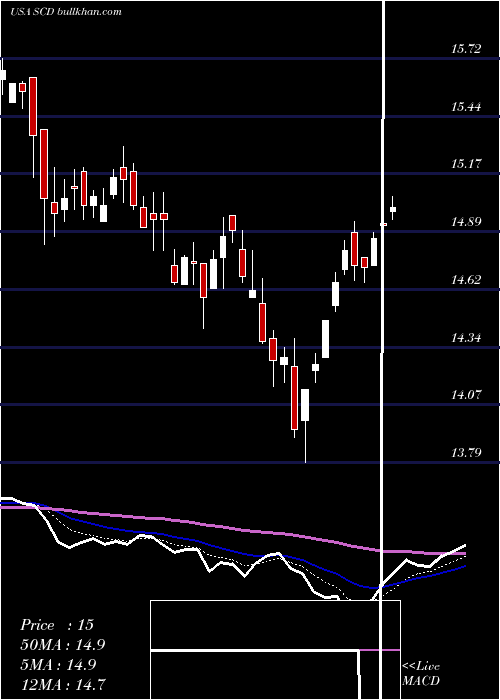The height and width of the screenshot is (700, 500).
Task: Click the <<Live MACD label
Action: (421, 673)
